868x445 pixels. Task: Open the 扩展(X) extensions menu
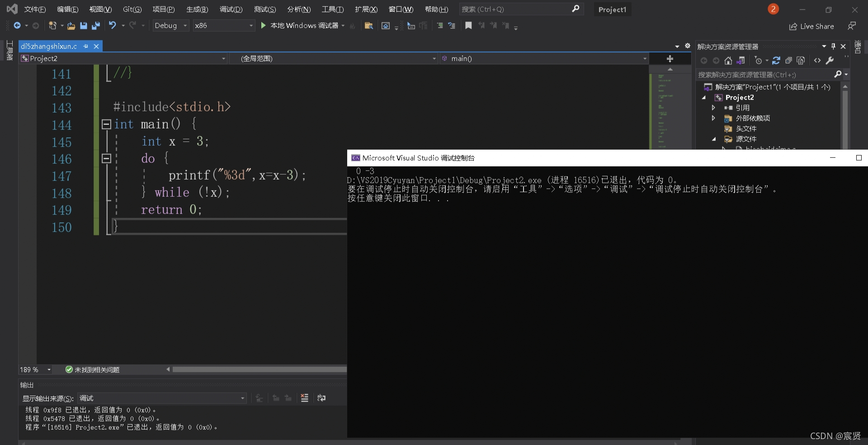(366, 9)
